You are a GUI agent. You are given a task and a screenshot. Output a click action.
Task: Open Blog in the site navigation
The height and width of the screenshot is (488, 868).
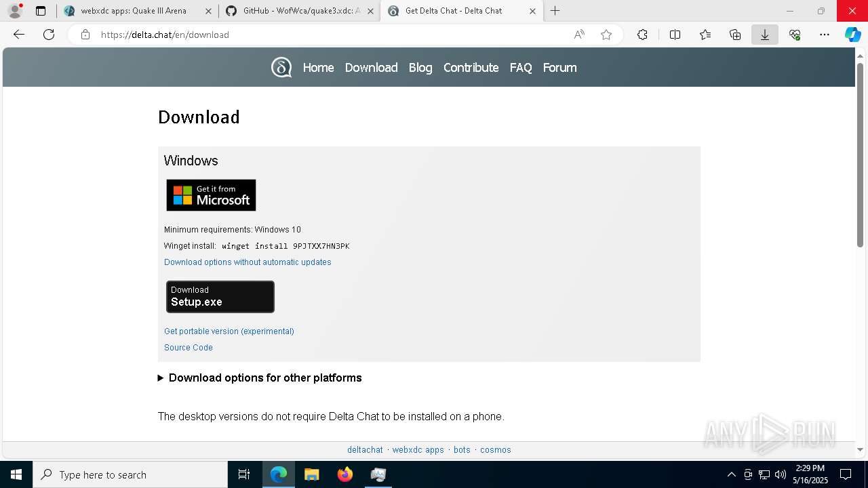click(x=420, y=67)
